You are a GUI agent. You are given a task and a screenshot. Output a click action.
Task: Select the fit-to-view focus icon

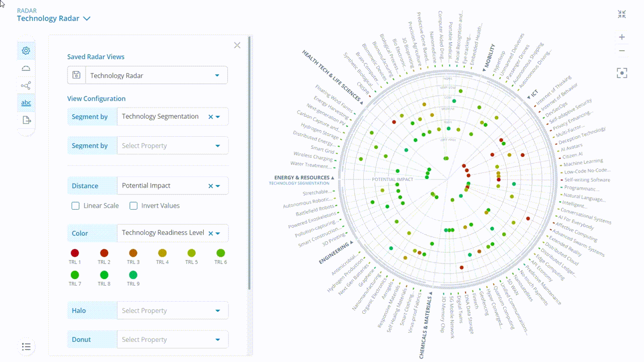point(622,73)
